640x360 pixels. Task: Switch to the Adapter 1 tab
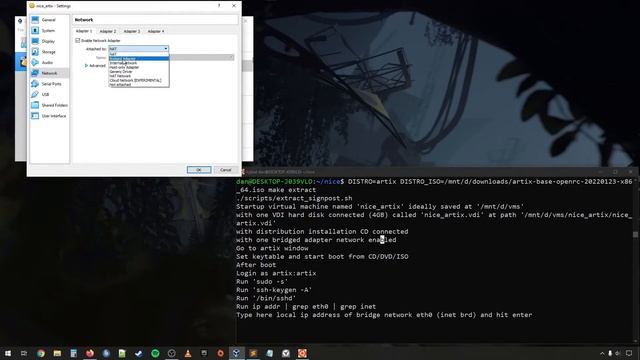(84, 31)
